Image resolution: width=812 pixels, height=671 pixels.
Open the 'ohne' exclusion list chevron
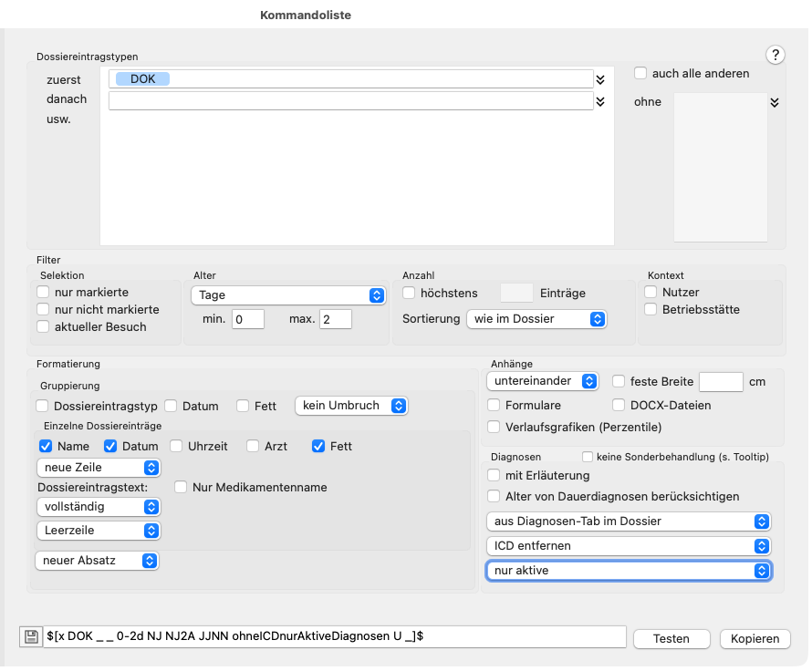(x=775, y=102)
